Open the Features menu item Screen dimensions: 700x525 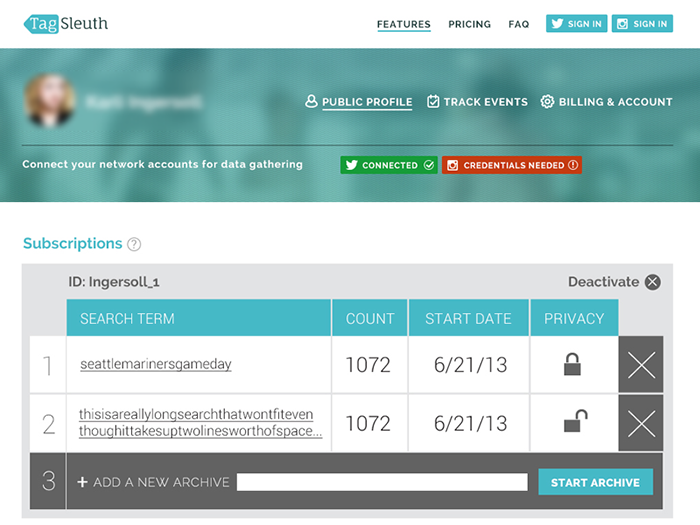403,24
